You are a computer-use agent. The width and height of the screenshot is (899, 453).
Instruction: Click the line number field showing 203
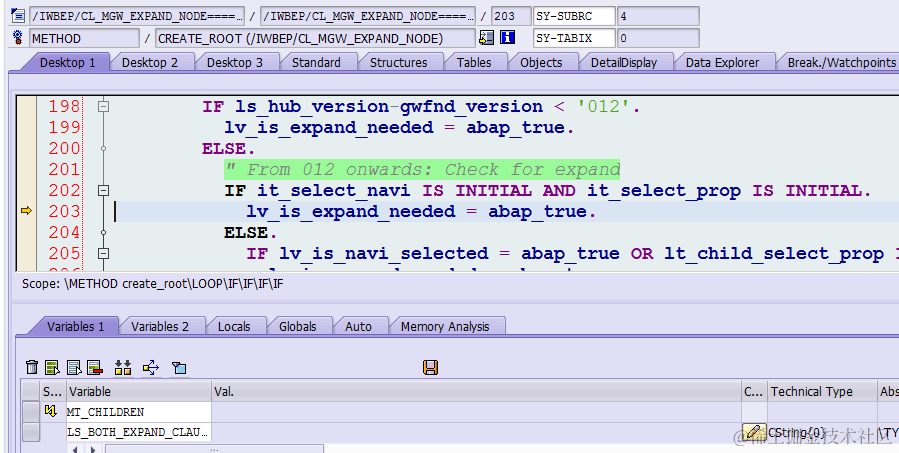[511, 15]
